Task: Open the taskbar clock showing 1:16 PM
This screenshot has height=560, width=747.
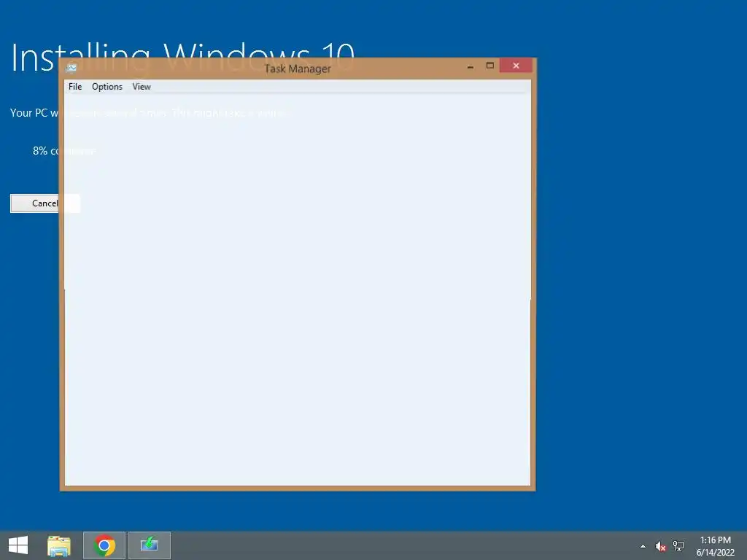Action: tap(715, 546)
